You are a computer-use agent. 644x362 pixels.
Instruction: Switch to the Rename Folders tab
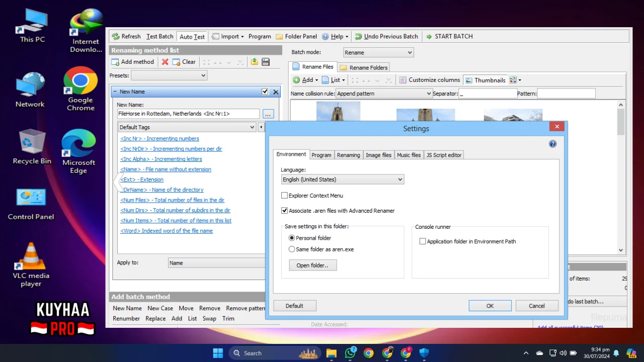[x=364, y=67]
